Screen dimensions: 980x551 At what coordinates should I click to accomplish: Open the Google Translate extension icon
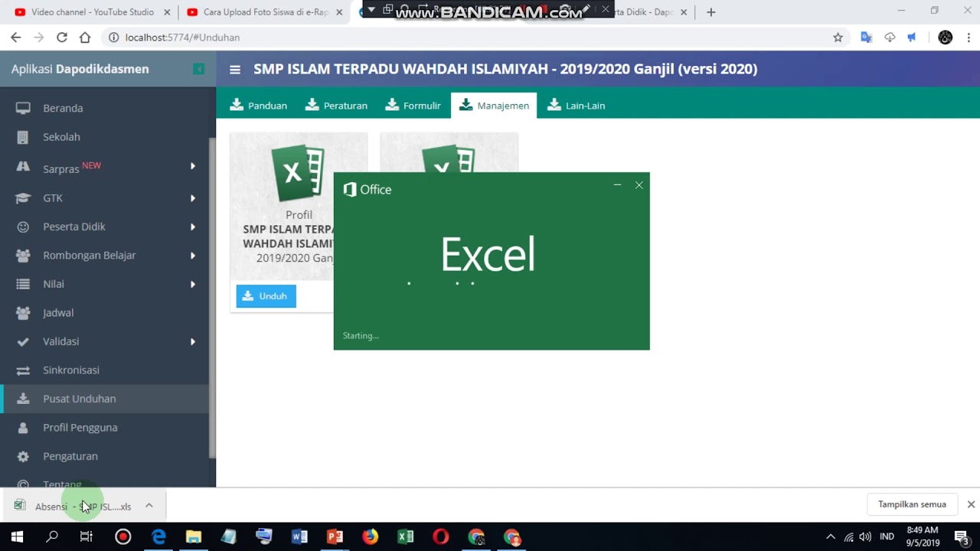point(866,37)
